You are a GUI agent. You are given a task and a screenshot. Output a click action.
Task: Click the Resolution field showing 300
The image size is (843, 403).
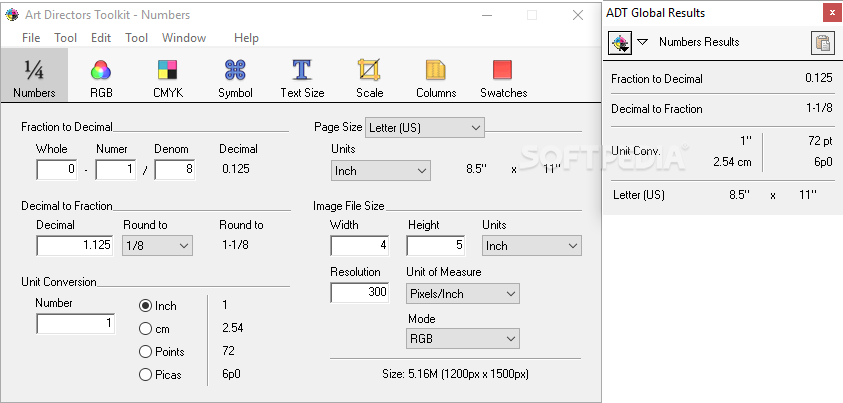tap(360, 292)
